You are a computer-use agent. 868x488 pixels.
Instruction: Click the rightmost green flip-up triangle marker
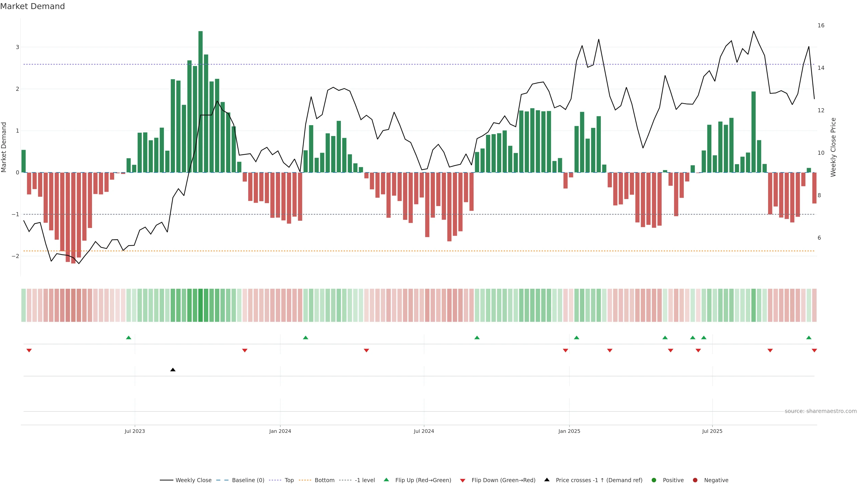[x=809, y=338]
